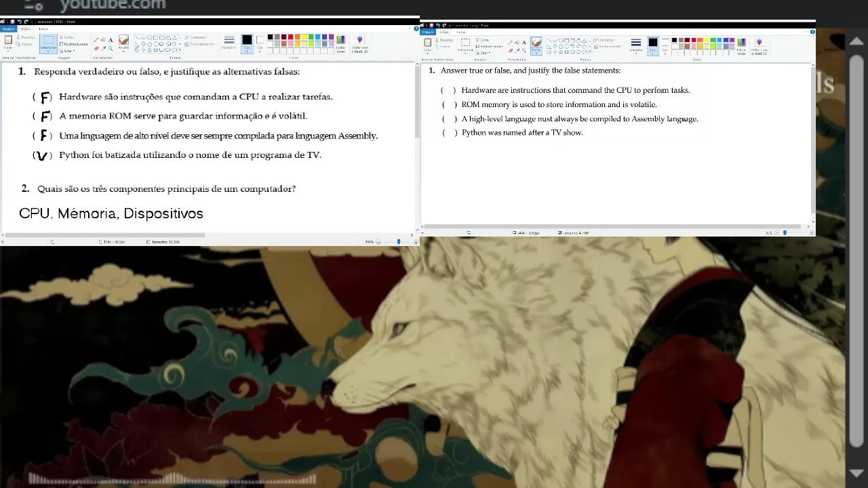Screen dimensions: 868x488
Task: Click Pincéis brush icon in left Paint window
Action: 123,41
